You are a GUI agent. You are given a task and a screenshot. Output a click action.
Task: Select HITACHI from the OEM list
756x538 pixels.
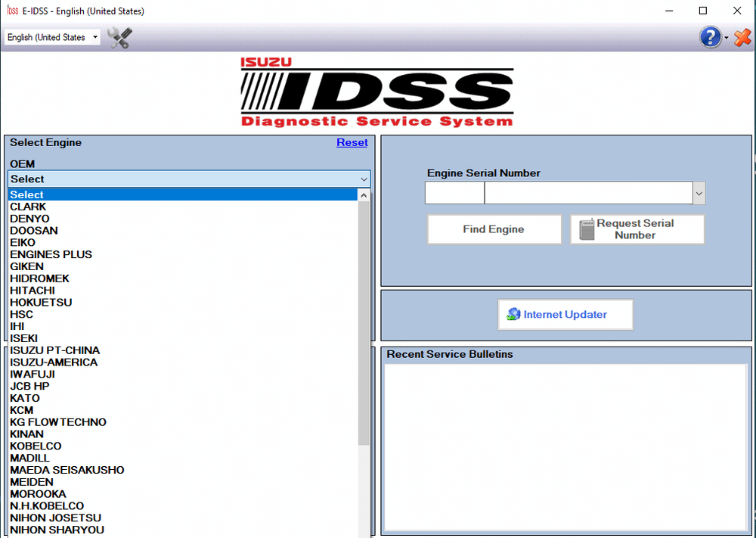[x=33, y=290]
